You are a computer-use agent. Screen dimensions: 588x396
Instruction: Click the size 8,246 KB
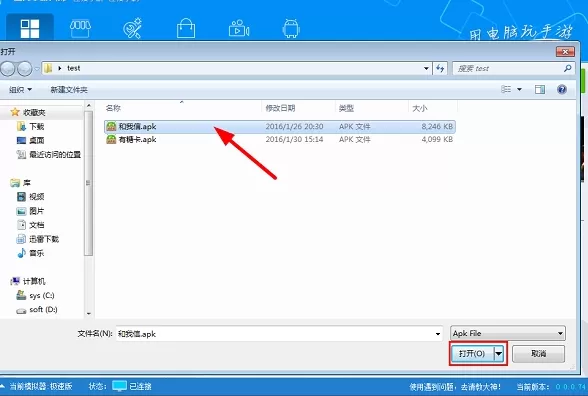click(x=437, y=126)
